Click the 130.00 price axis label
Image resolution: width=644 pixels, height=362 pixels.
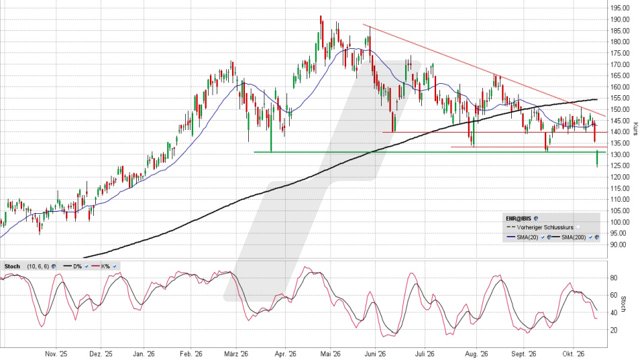[x=620, y=154]
